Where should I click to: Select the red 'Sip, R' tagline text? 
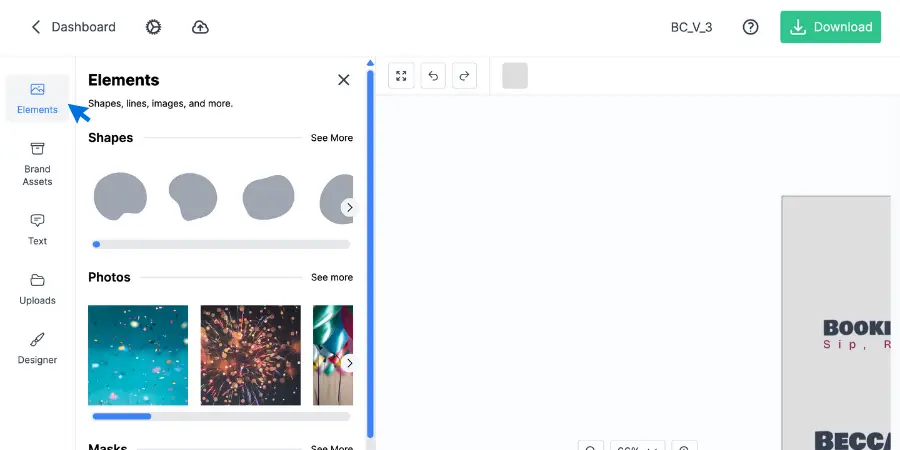click(x=857, y=344)
